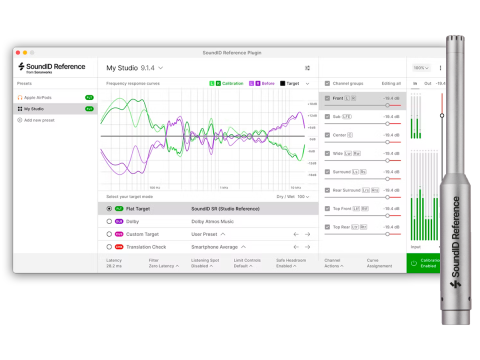Open the Filter Zero Latency menu

click(164, 263)
